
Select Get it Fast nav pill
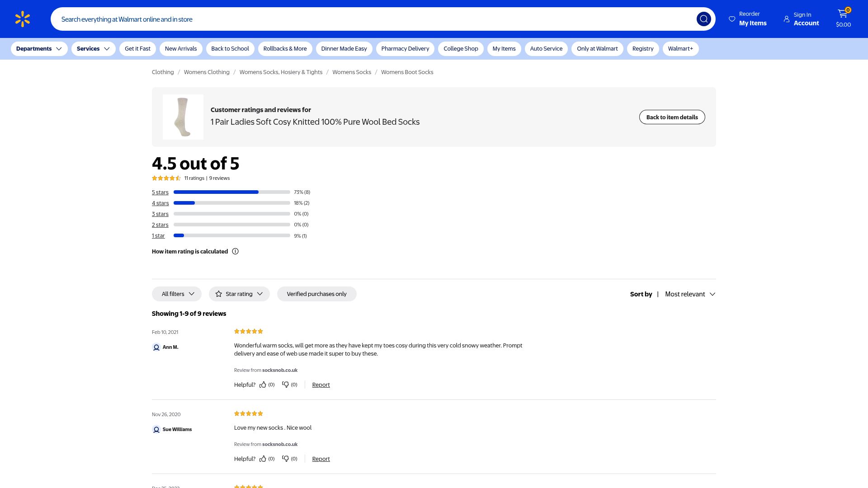click(137, 49)
